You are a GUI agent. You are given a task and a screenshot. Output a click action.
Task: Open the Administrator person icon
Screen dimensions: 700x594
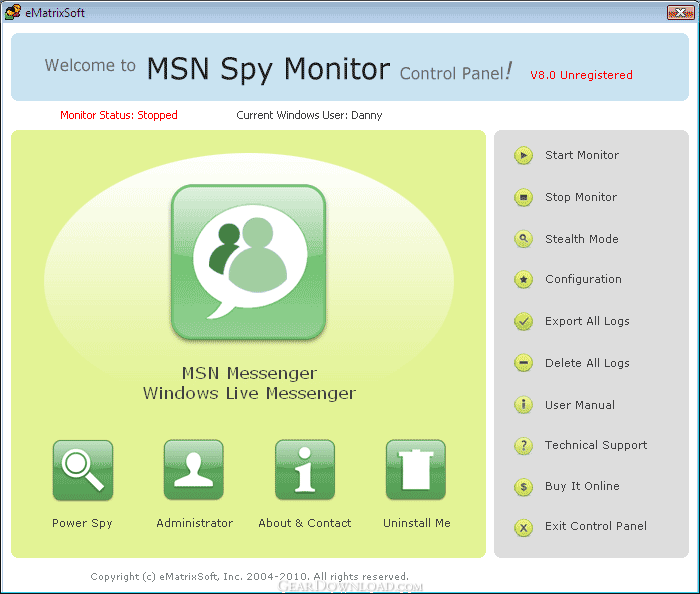click(x=194, y=470)
